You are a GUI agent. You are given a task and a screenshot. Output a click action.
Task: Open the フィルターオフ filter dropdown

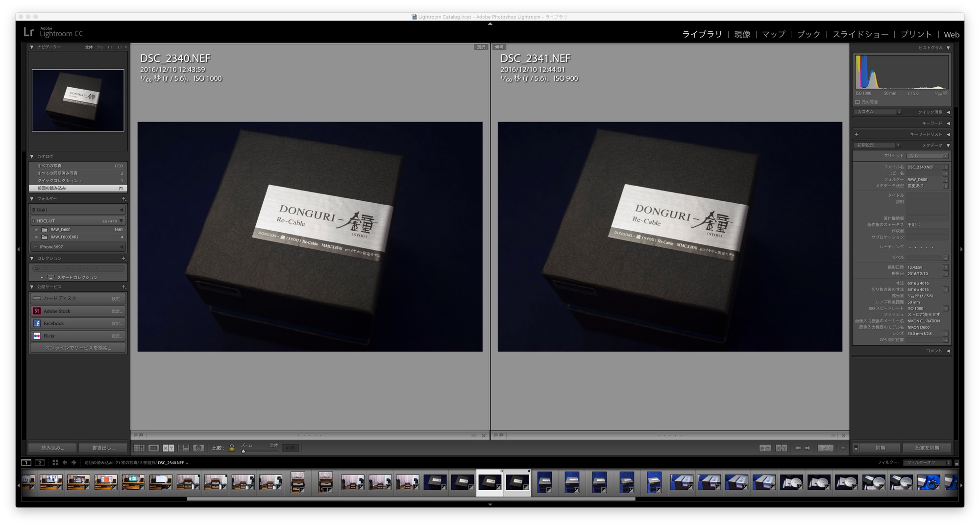(927, 462)
